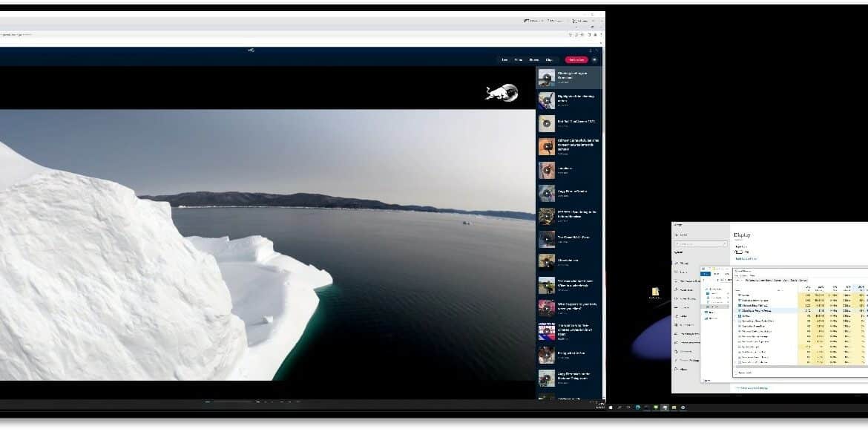Click the iceberg video in the player

[267, 245]
